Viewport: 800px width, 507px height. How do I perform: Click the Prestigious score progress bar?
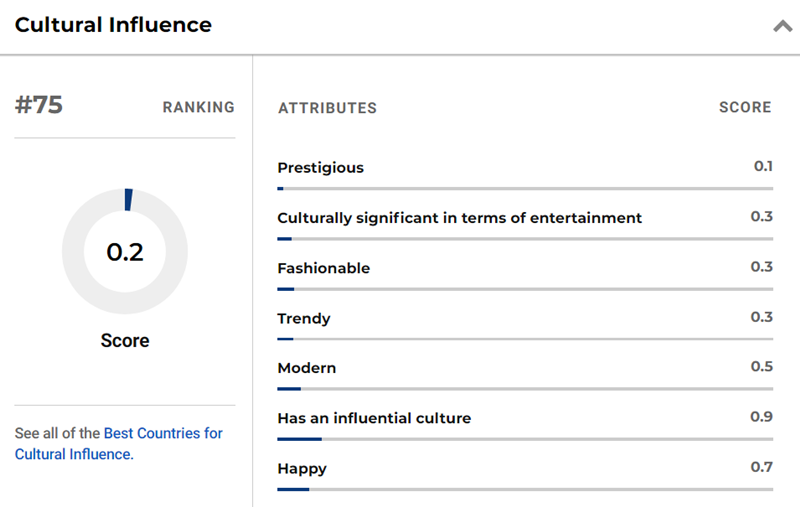tap(525, 188)
